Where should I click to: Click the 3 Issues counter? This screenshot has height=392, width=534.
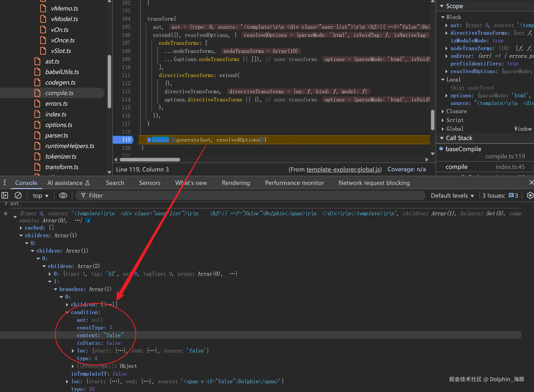(500, 195)
